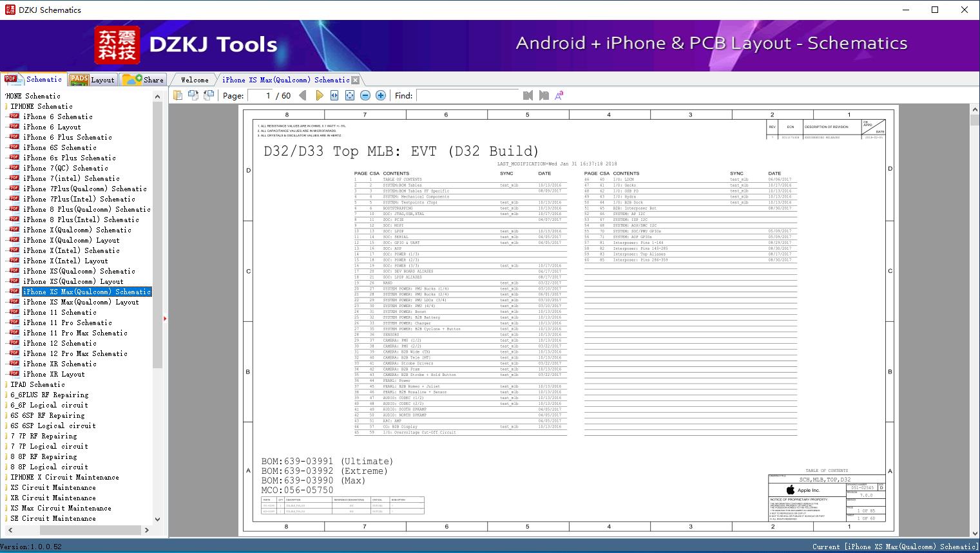980x553 pixels.
Task: Open iPhone X(Intel) Layout
Action: tap(66, 261)
